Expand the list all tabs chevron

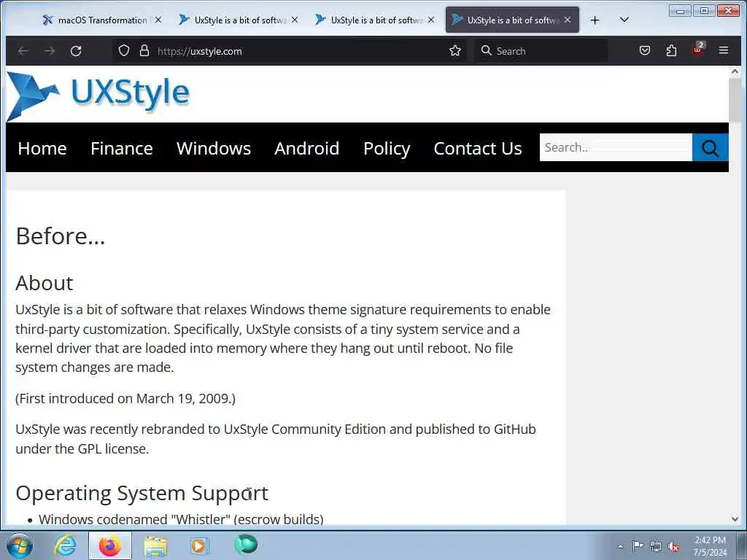pyautogui.click(x=624, y=20)
